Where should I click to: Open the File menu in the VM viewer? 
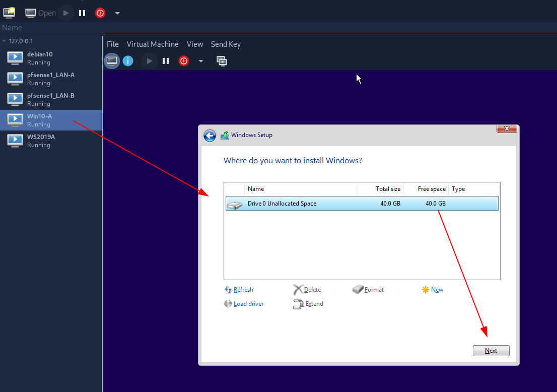[x=113, y=44]
